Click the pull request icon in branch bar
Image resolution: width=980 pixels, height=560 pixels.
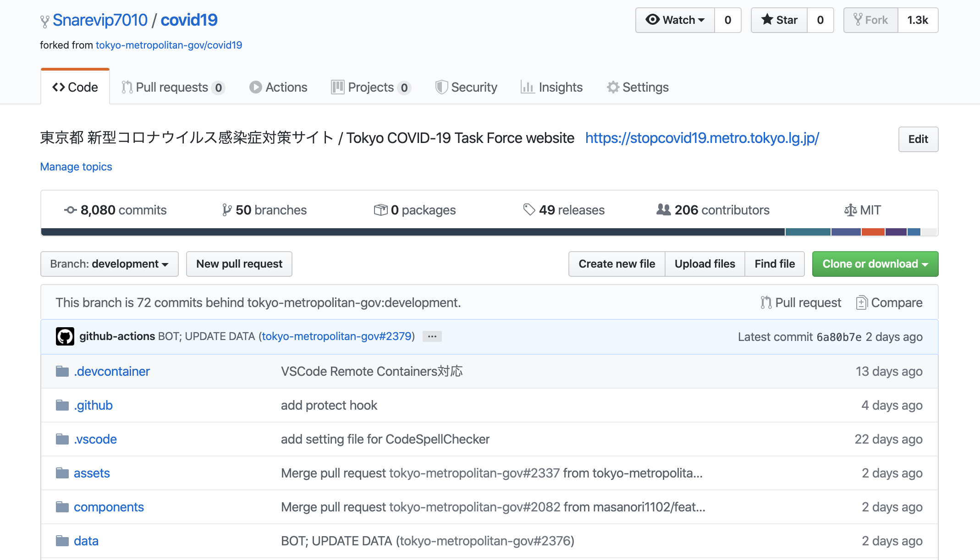(766, 302)
